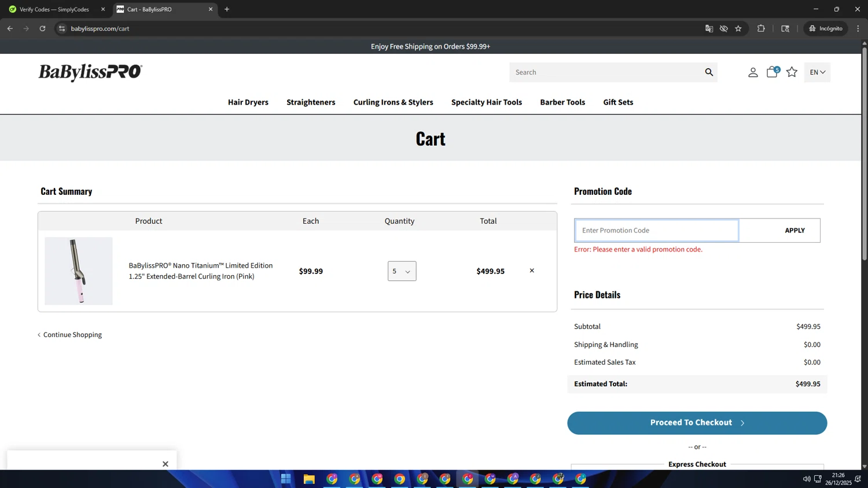Open the notifications icon in system tray
The width and height of the screenshot is (868, 488).
click(858, 479)
